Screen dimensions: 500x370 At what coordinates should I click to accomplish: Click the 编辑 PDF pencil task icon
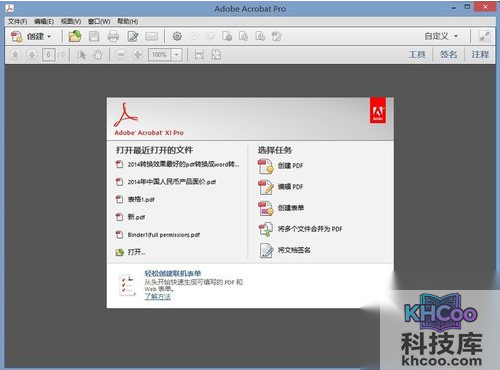click(x=266, y=187)
